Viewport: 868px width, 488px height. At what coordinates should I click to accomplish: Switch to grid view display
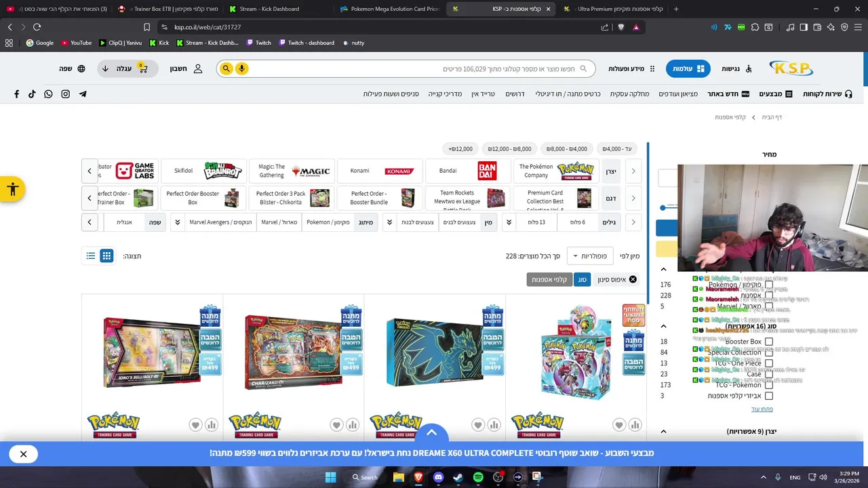pos(106,256)
